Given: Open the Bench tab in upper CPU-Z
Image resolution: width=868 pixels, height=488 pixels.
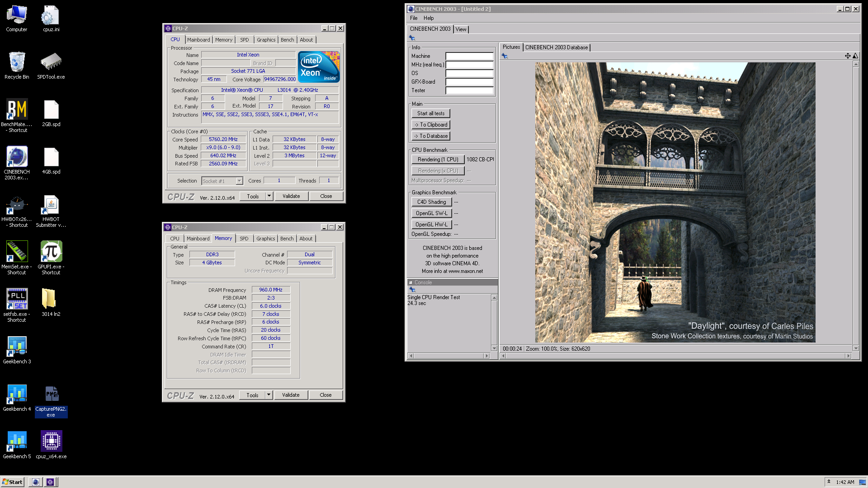Looking at the screenshot, I should [287, 40].
